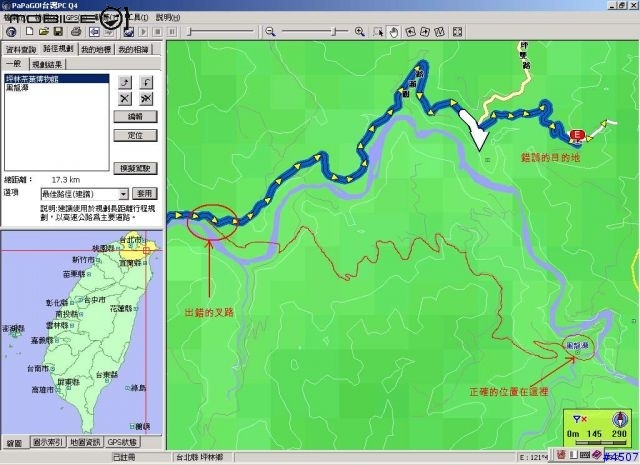Switch to the 縮圖 bottom tab

pyautogui.click(x=15, y=443)
